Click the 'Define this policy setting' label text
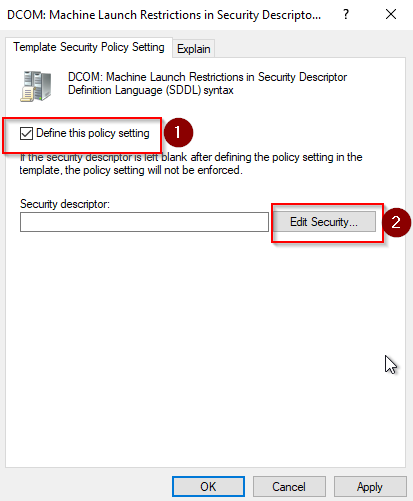 point(93,133)
